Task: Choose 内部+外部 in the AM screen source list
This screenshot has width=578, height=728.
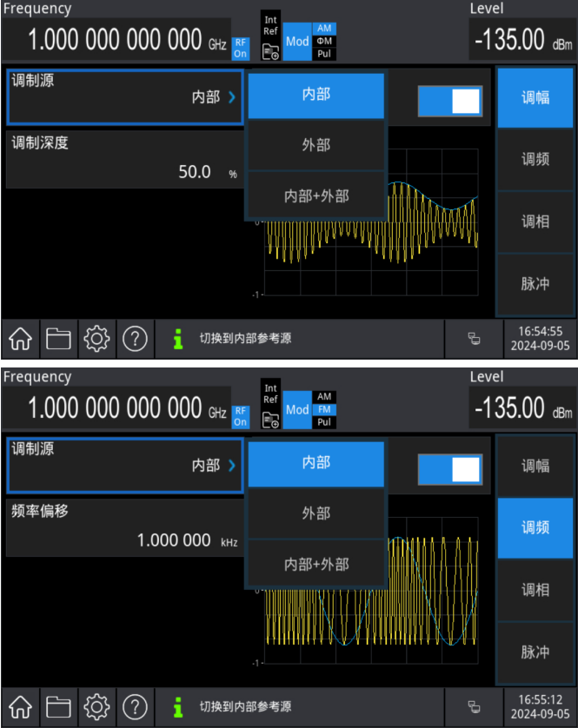Action: [x=316, y=196]
